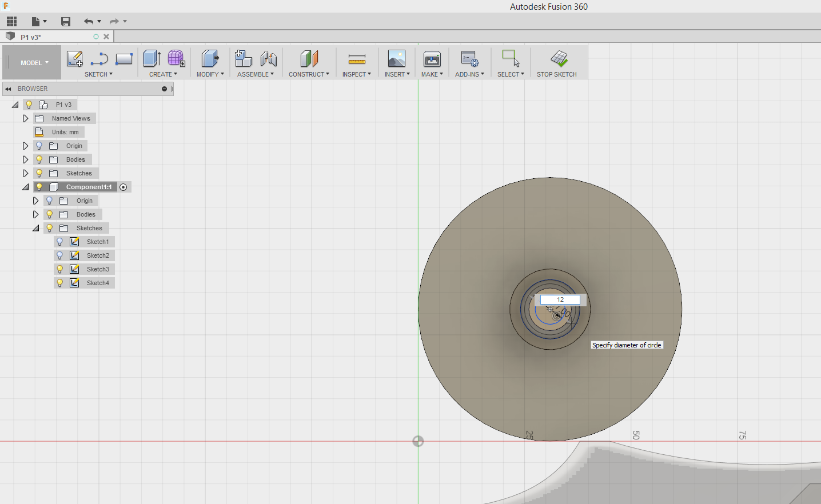The image size is (821, 504).
Task: Click the circle diameter input field
Action: pos(560,299)
